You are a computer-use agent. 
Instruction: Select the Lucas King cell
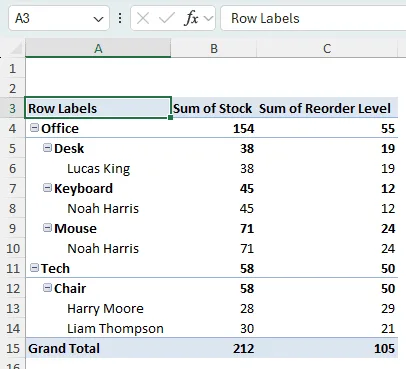(x=98, y=169)
